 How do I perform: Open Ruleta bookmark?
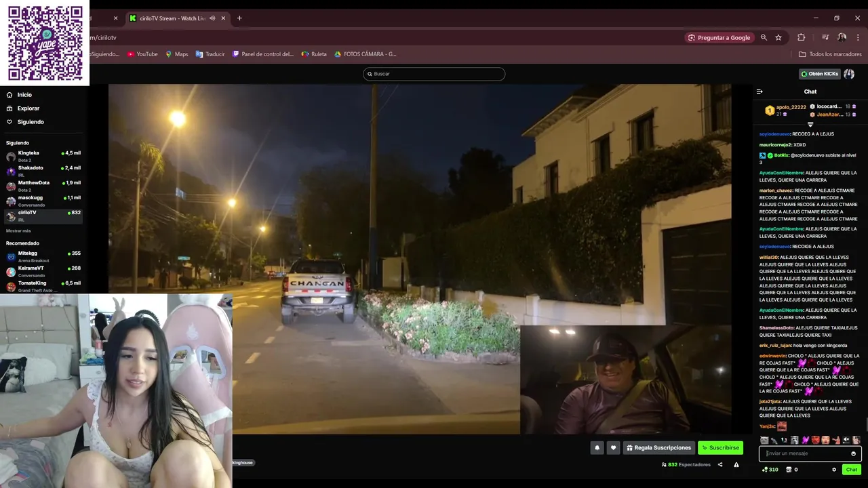click(x=314, y=54)
